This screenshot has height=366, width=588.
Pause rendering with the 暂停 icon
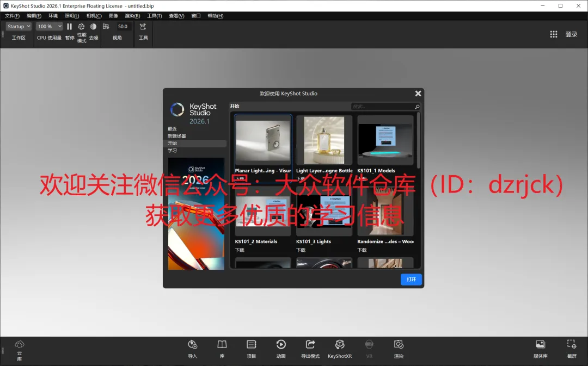(69, 27)
